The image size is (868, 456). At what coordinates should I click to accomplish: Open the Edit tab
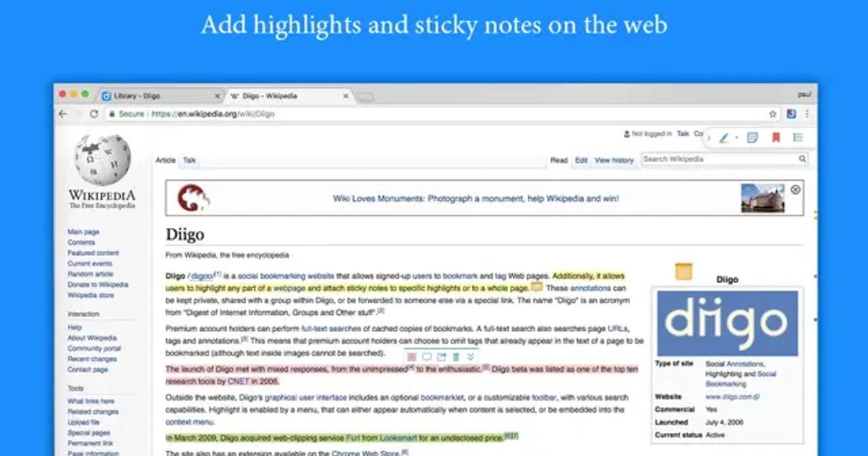point(582,160)
